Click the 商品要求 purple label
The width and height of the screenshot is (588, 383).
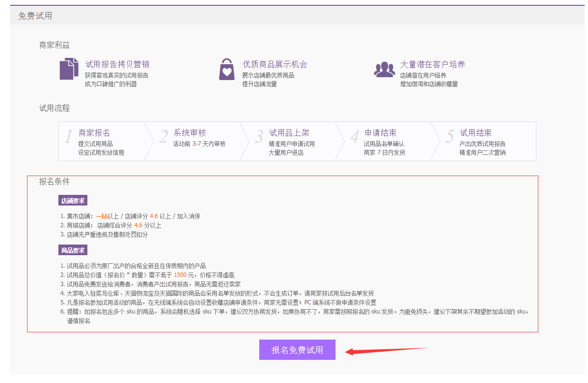pyautogui.click(x=73, y=250)
